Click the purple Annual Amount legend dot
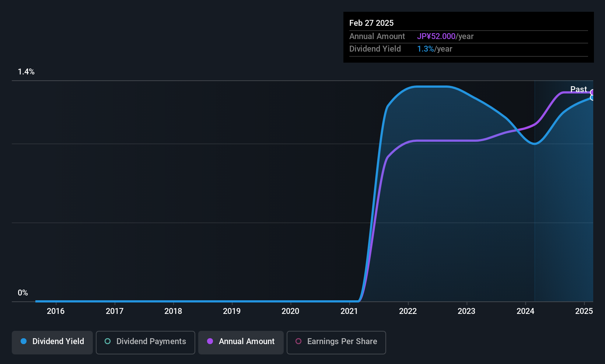 point(210,341)
